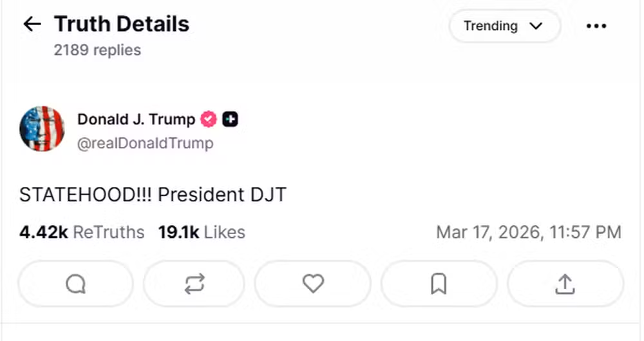Click the pink verified badge

(x=209, y=119)
